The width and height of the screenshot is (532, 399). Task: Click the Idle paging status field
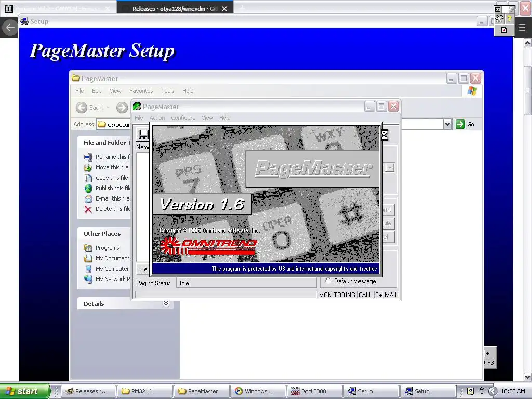click(246, 283)
